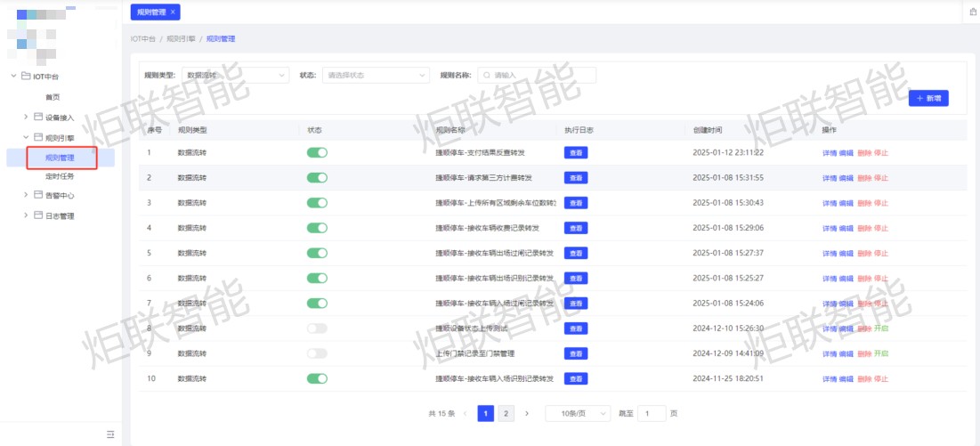Click the 新增 button
Screen dimensions: 980x446
point(928,99)
